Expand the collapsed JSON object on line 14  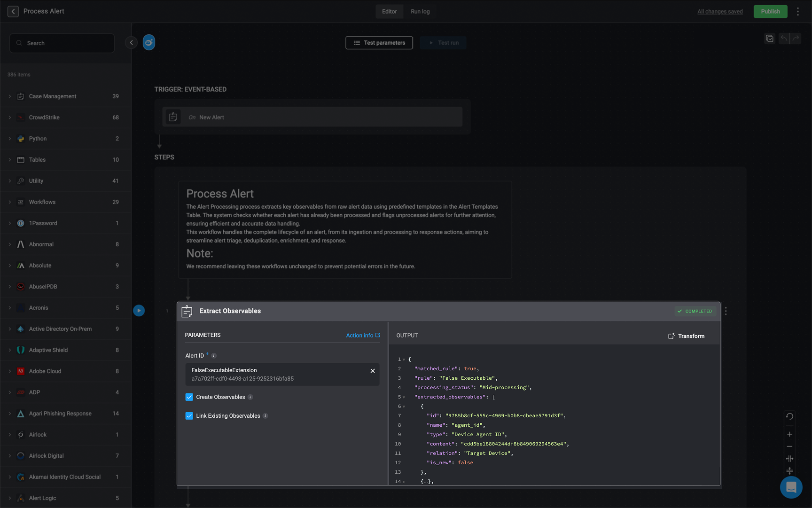404,482
